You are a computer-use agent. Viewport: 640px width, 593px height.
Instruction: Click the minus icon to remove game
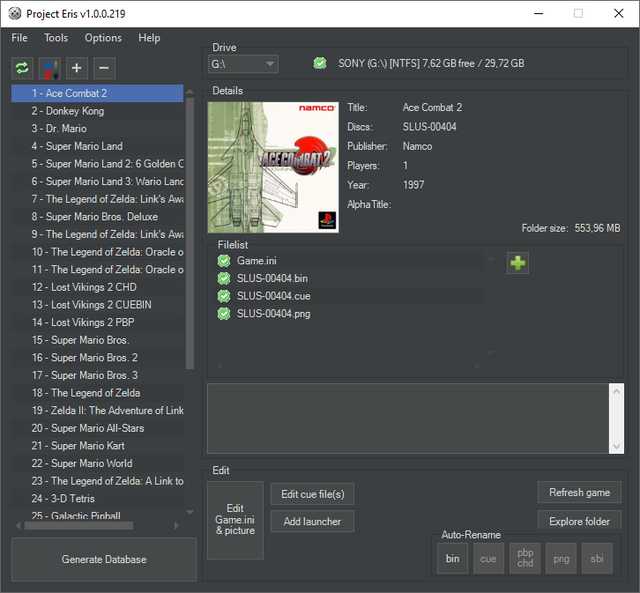point(104,68)
